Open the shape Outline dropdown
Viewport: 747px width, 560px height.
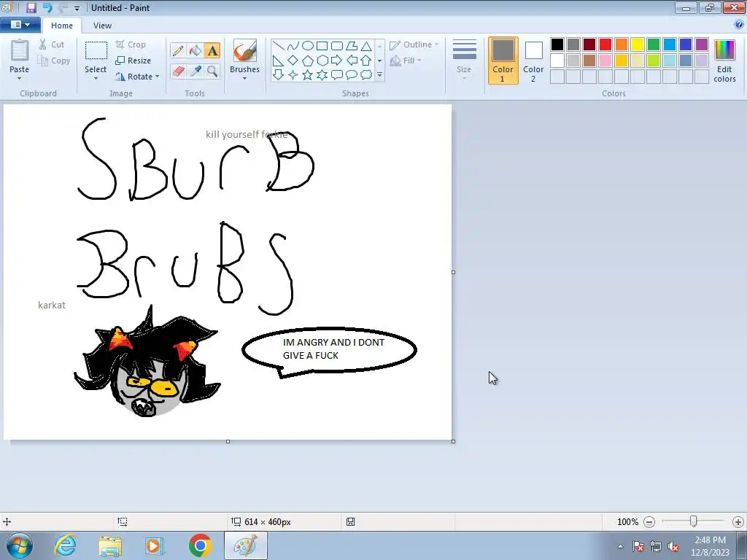414,44
